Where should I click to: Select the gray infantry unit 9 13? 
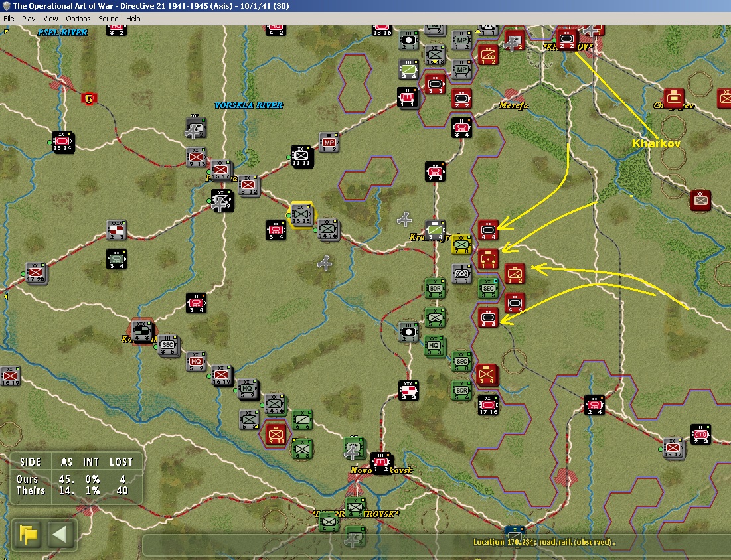[x=197, y=157]
